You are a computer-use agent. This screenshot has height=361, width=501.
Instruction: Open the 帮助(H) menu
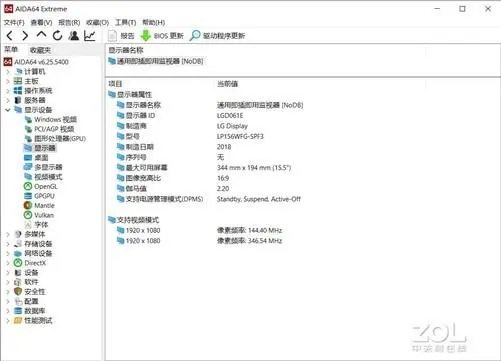(x=153, y=22)
